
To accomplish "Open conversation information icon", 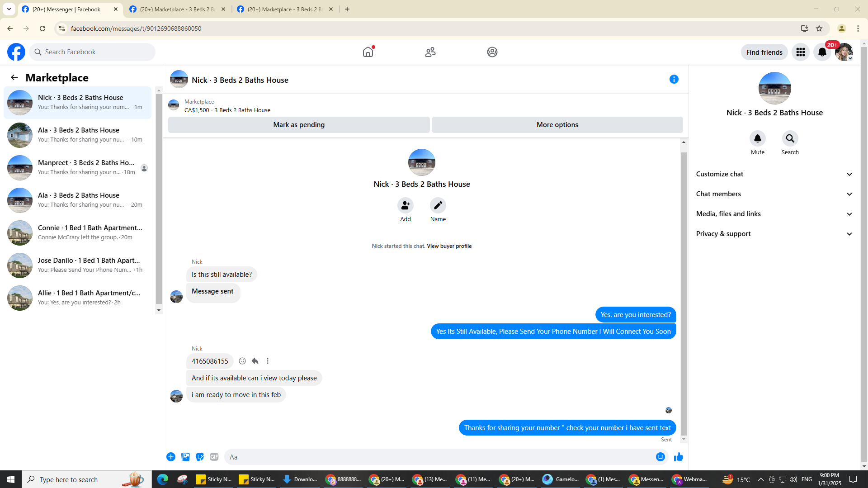I will click(674, 79).
